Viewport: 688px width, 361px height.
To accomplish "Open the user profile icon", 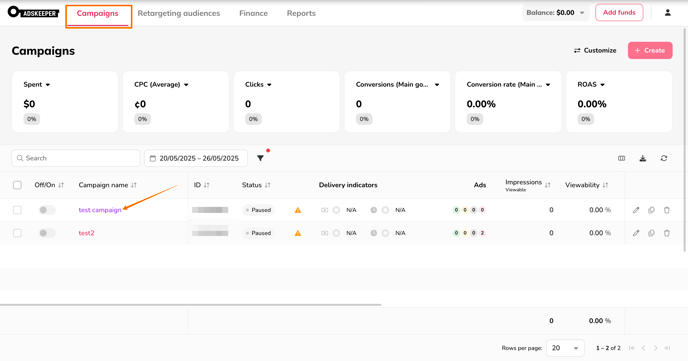I will point(667,13).
